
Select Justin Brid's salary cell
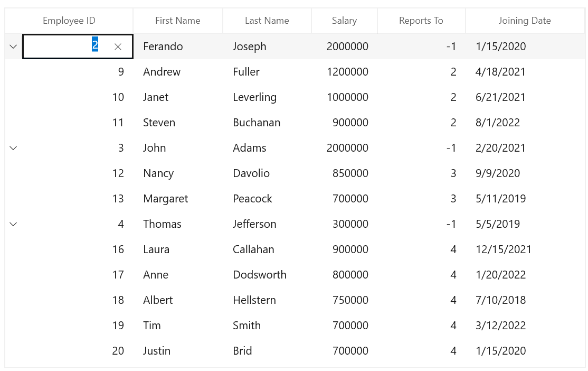pyautogui.click(x=350, y=350)
